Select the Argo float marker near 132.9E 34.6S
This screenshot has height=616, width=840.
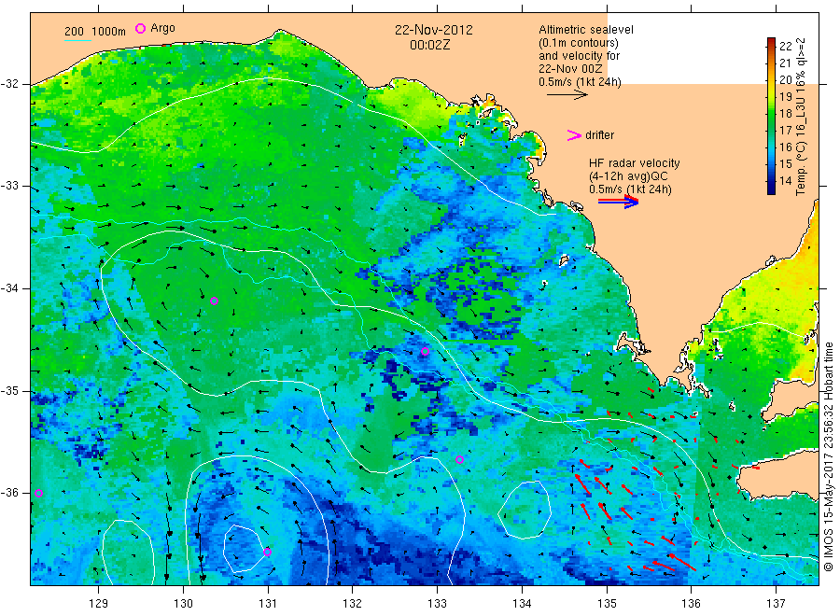(x=425, y=352)
